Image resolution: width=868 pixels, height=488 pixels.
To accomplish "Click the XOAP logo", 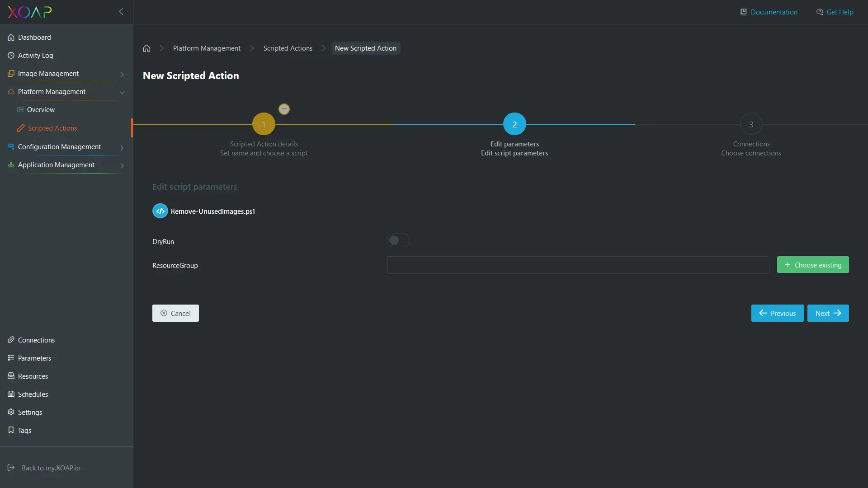I will click(x=30, y=12).
